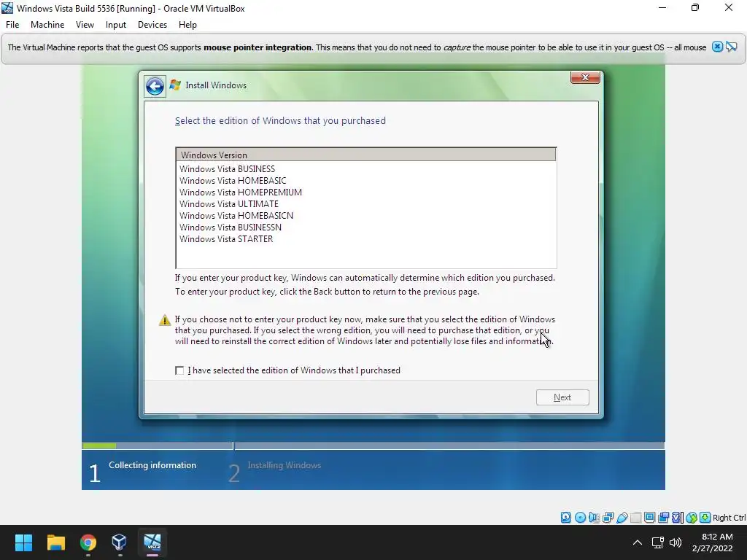The width and height of the screenshot is (747, 560).
Task: Open the Machine menu
Action: click(47, 25)
